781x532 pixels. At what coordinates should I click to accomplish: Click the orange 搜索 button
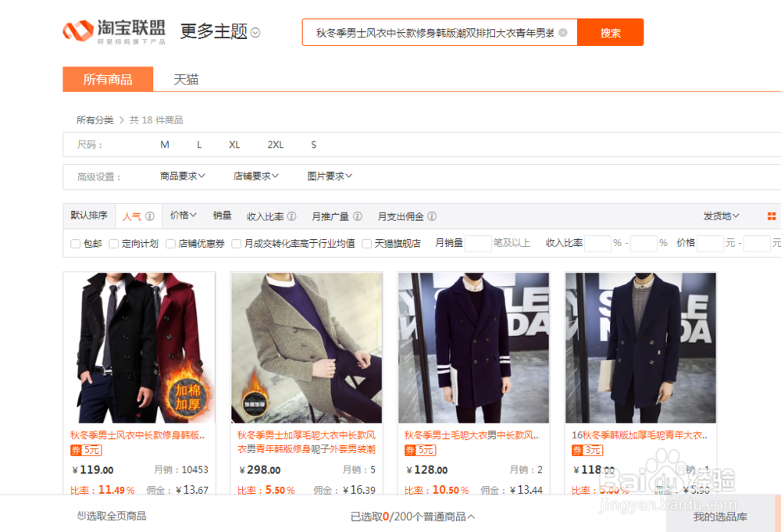610,32
